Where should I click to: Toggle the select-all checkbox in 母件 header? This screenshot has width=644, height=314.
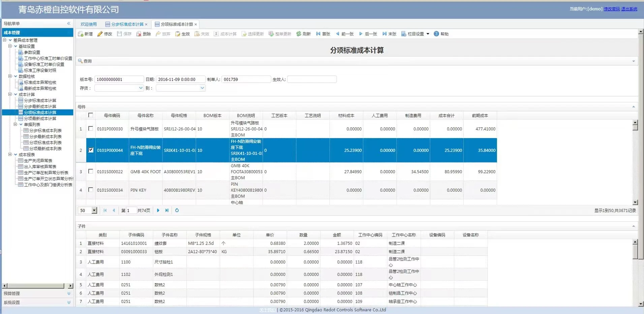(x=91, y=115)
